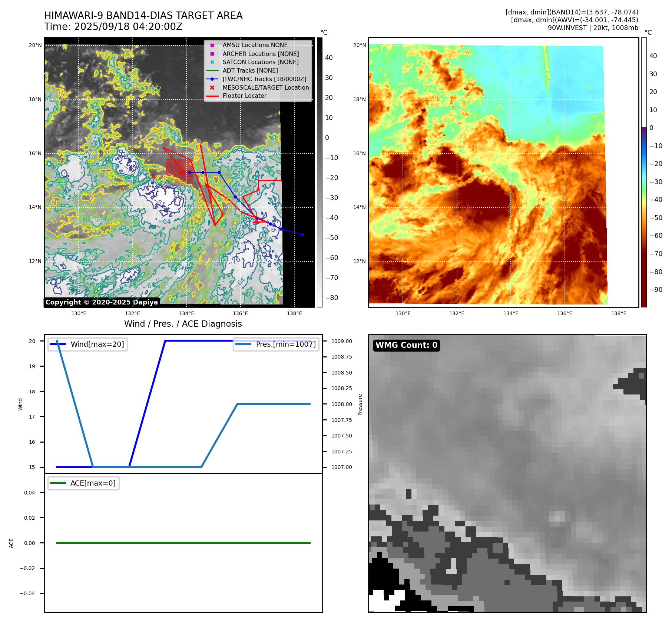Click the 'Wind[max=20]' legend box
672x626 pixels.
click(x=88, y=344)
